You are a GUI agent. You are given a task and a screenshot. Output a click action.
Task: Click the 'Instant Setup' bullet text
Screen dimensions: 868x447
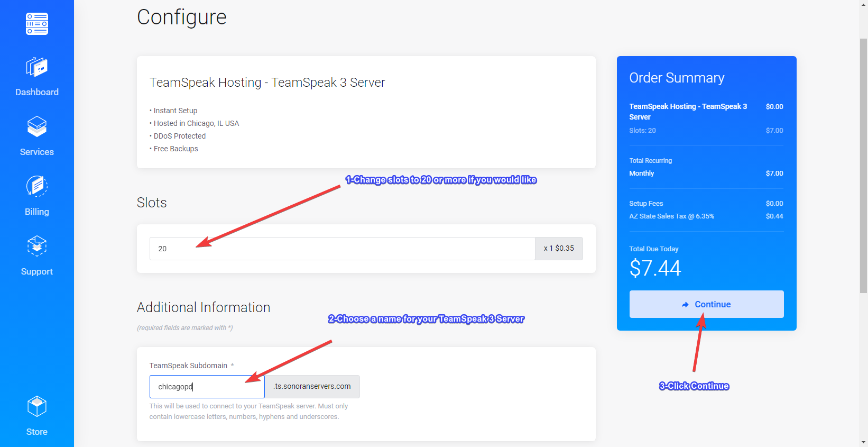(176, 111)
